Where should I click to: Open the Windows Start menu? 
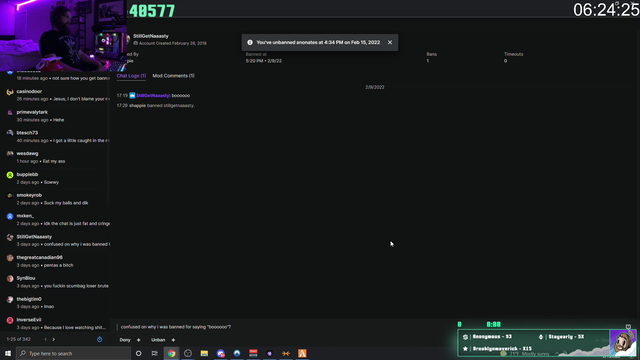point(8,353)
